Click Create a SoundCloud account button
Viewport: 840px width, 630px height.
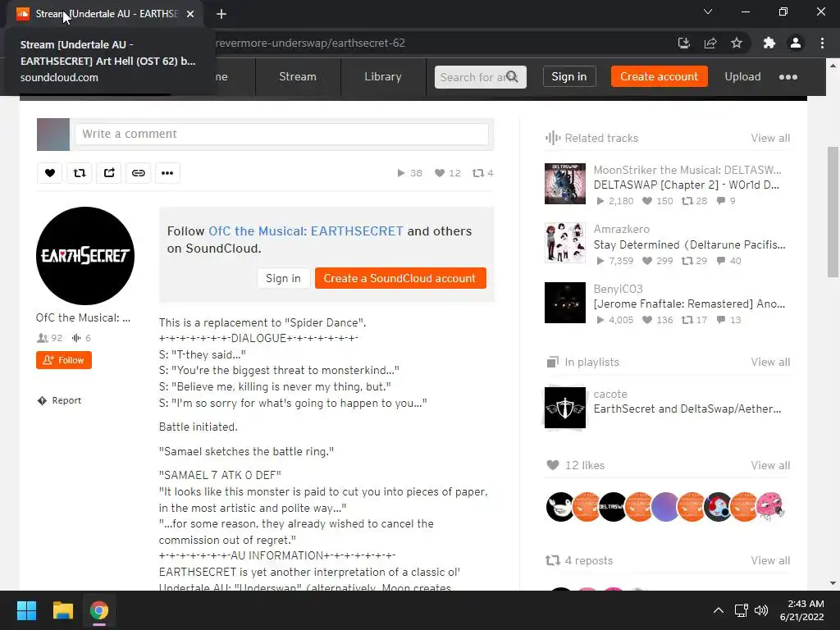coord(400,279)
